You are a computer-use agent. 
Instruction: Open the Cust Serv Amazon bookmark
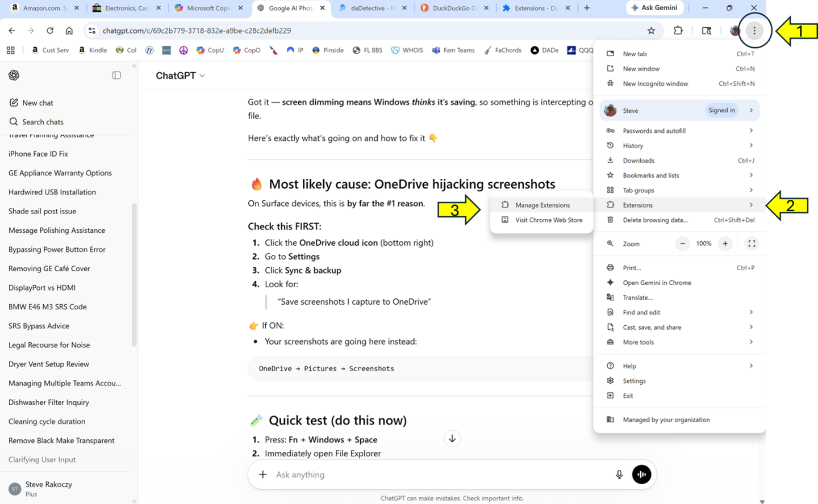[50, 51]
